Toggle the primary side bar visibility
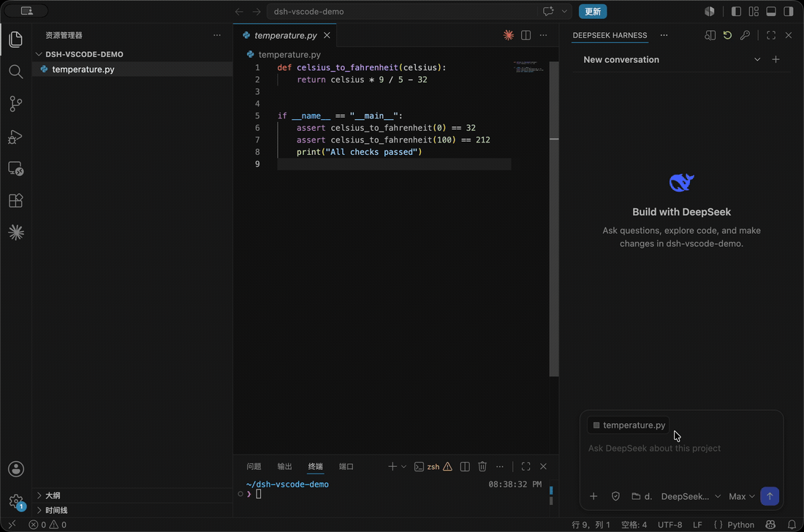The height and width of the screenshot is (532, 804). 736,11
